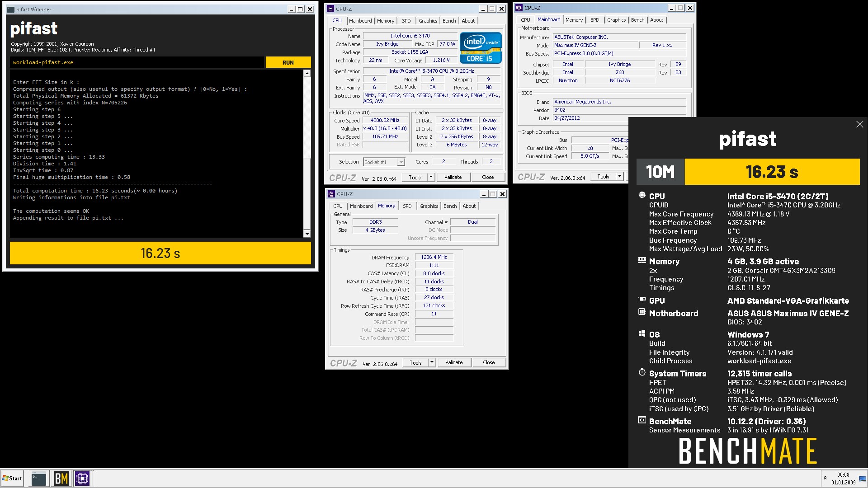Click Validate in CPU-Z CPU window
Screen dimensions: 868x488
click(453, 177)
